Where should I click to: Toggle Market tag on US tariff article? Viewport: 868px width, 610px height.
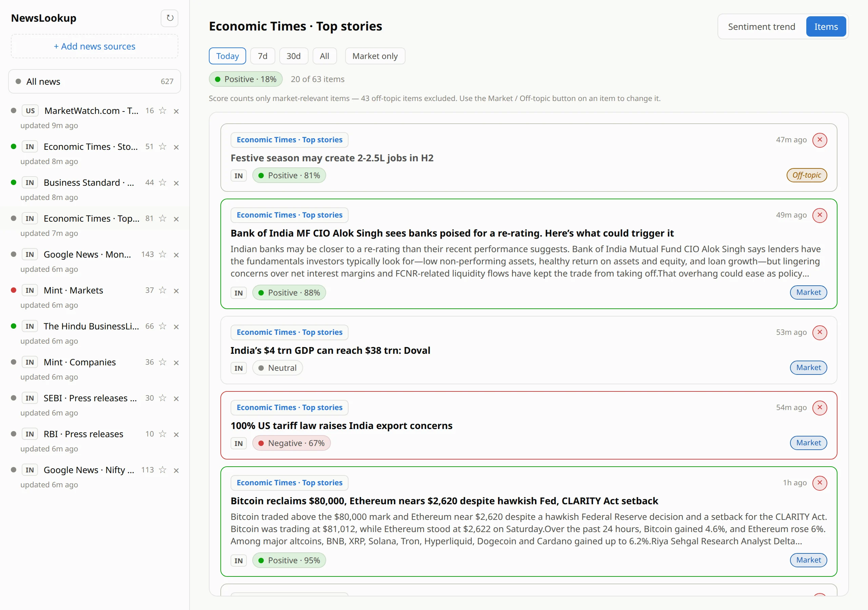pyautogui.click(x=808, y=443)
